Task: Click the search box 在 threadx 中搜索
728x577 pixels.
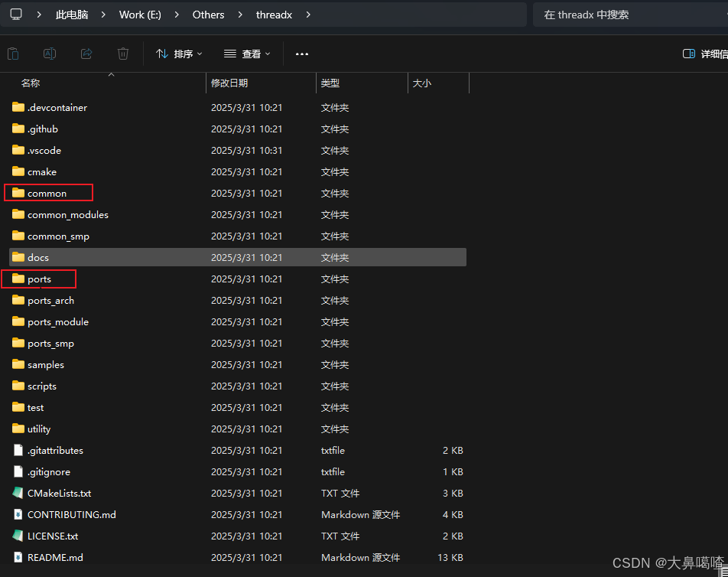Action: [x=630, y=15]
